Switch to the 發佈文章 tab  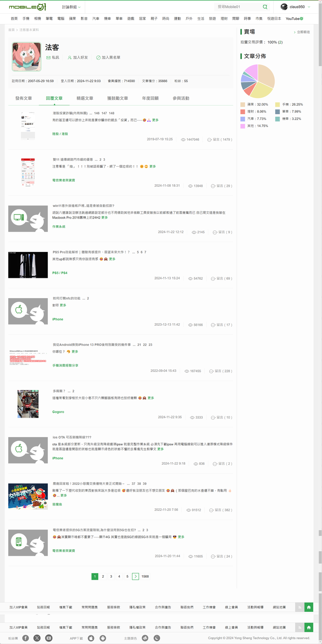(x=24, y=99)
